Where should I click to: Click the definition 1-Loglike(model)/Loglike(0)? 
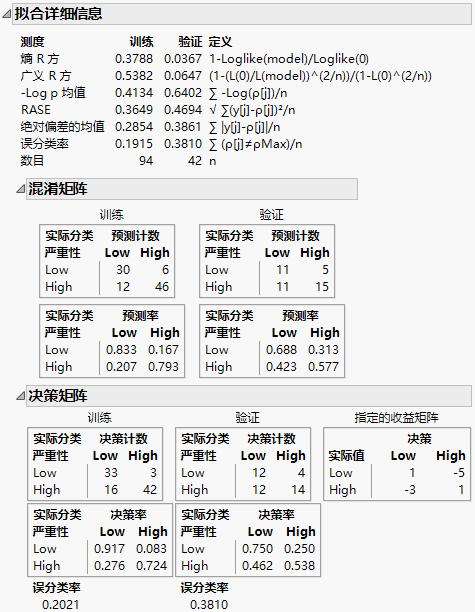(x=289, y=59)
